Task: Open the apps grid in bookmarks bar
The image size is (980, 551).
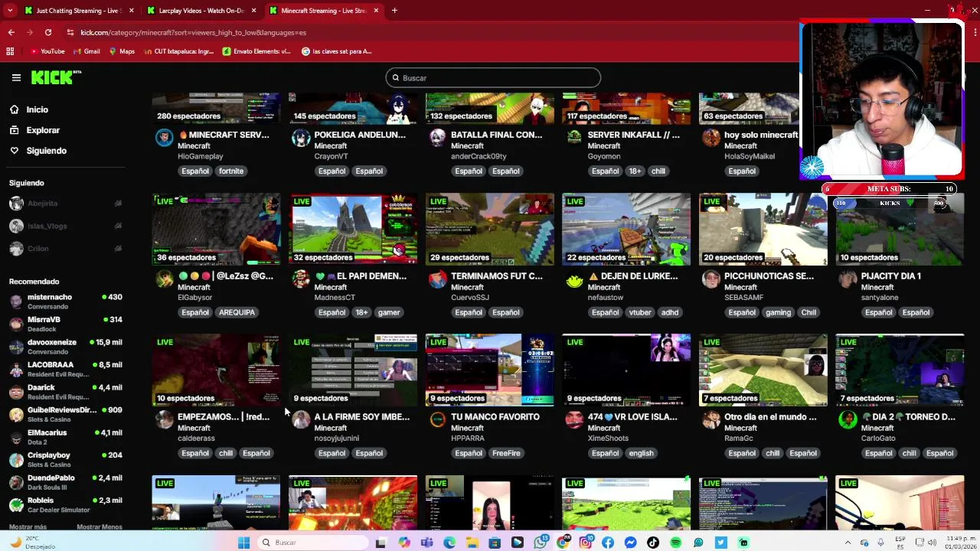Action: pos(10,51)
